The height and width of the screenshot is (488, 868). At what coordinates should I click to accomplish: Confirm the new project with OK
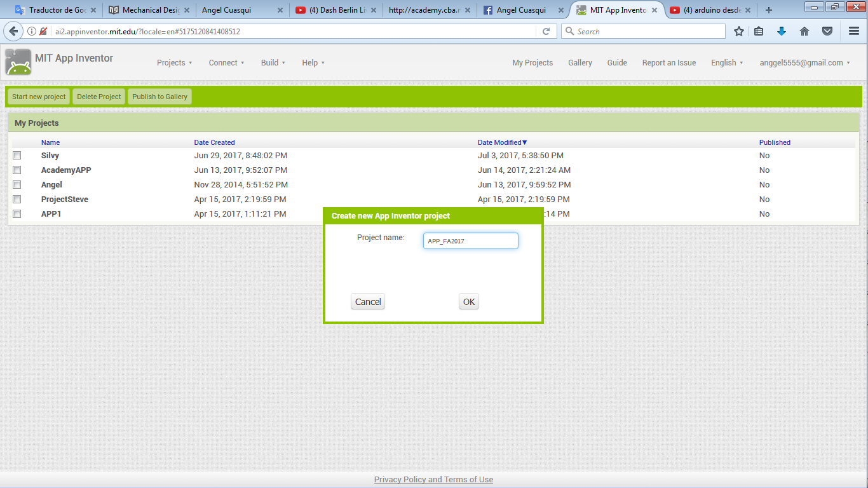[x=469, y=302]
